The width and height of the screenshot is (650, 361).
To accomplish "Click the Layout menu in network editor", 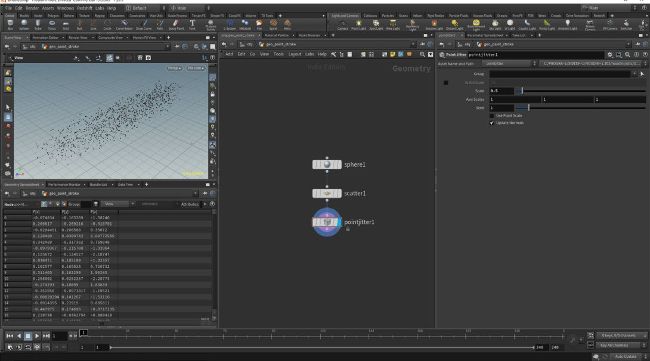I will 295,54.
